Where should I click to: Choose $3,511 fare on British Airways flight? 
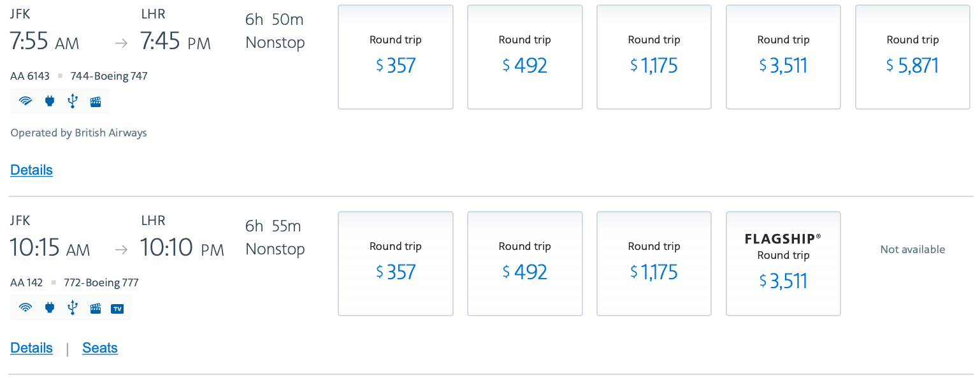[x=783, y=57]
